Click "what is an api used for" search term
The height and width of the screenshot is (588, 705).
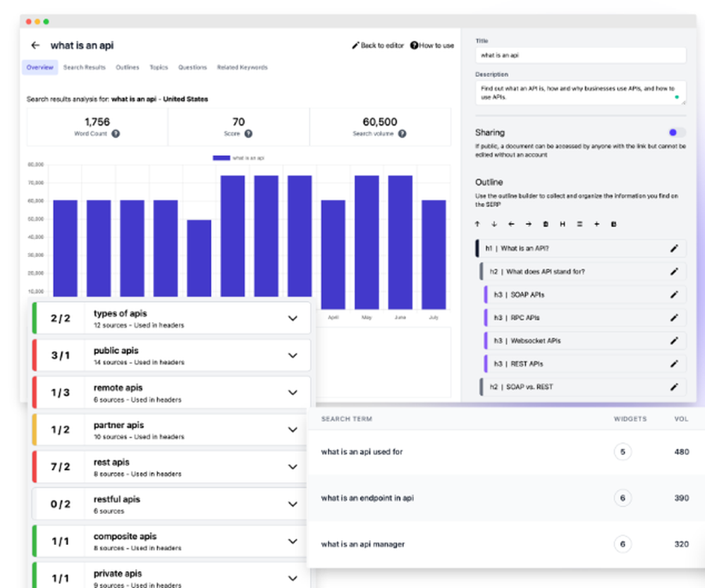362,452
